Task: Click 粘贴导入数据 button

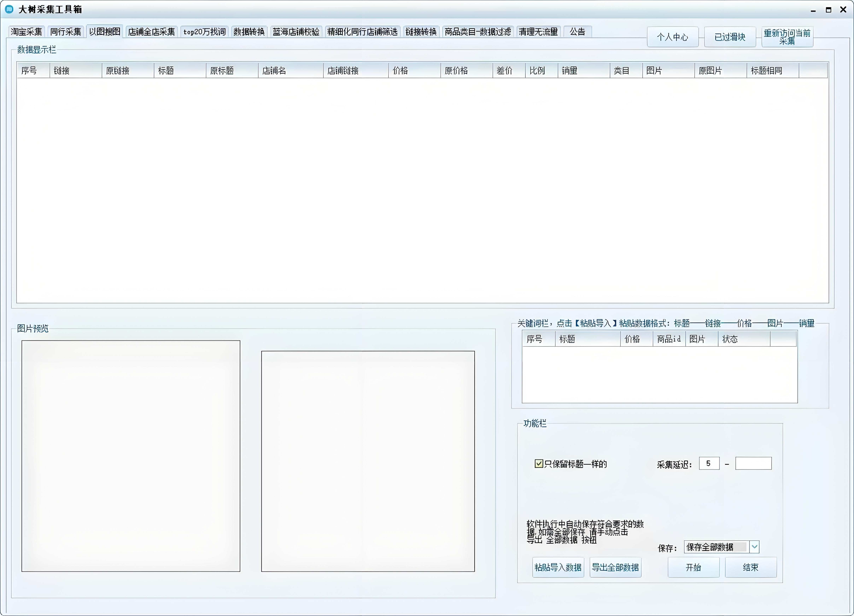Action: click(558, 567)
